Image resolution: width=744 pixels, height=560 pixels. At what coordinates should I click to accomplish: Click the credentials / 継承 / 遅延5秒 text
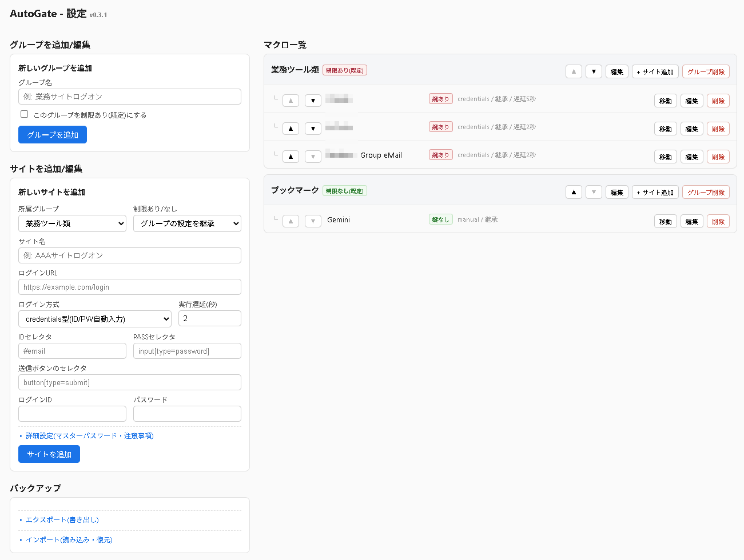pos(496,99)
